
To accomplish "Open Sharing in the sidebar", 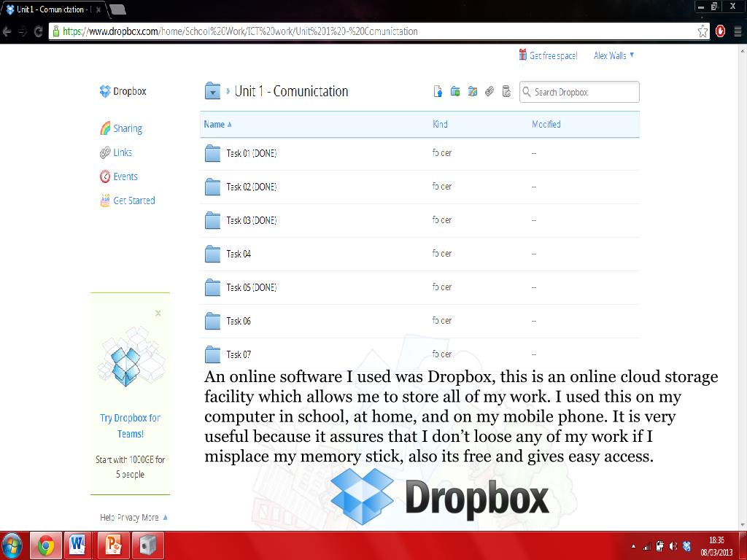I will pyautogui.click(x=122, y=128).
